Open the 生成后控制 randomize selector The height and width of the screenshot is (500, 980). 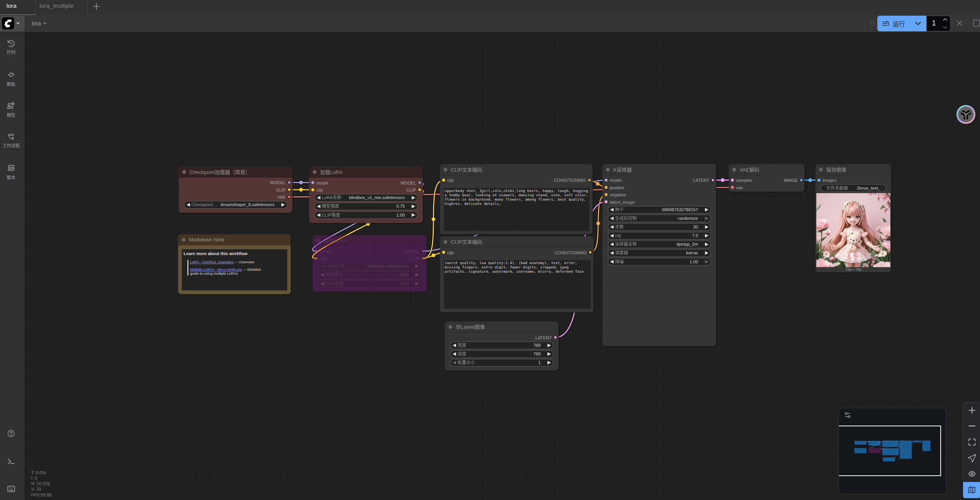pos(659,218)
